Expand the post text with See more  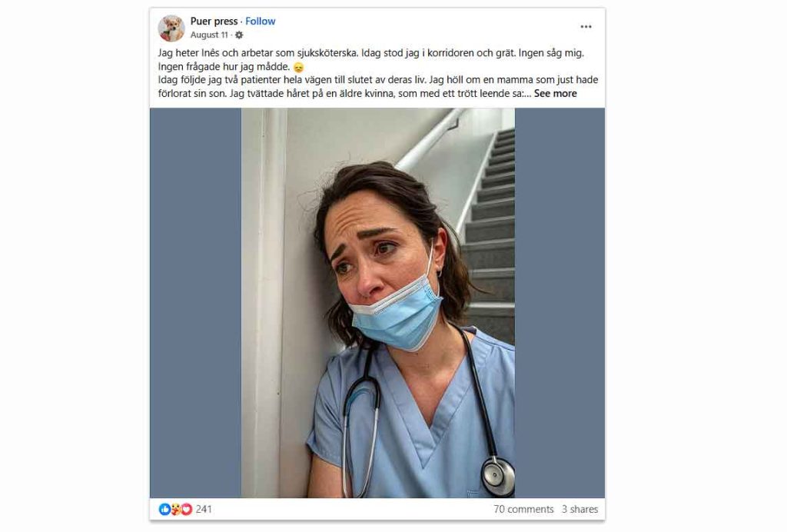(555, 94)
